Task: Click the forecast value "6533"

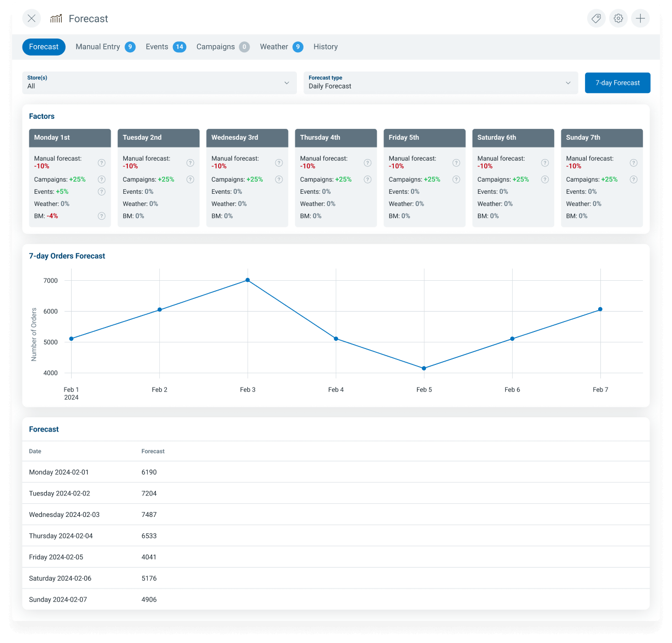Action: coord(149,536)
